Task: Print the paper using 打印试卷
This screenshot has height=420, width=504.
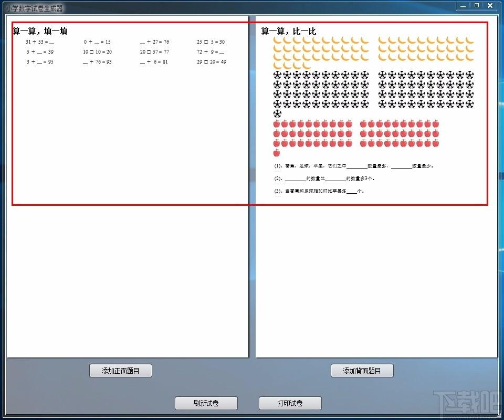Action: 290,403
